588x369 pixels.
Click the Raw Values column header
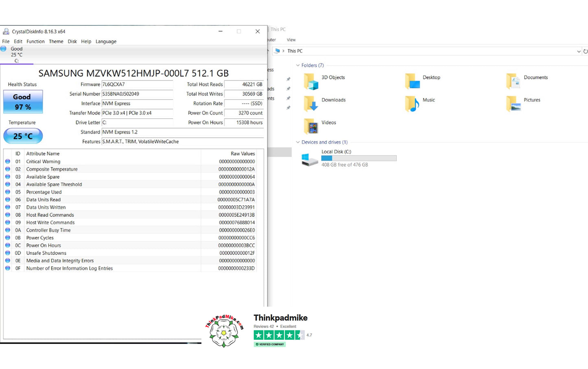(x=243, y=154)
